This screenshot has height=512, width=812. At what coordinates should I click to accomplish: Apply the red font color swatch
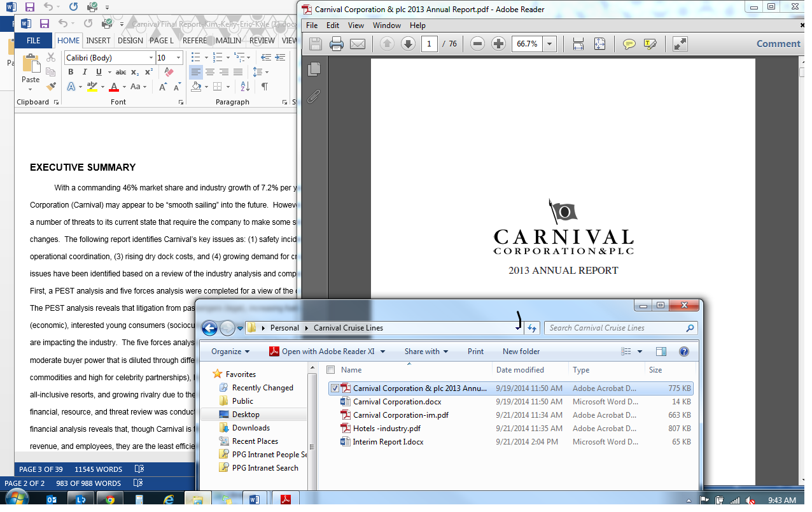[x=114, y=86]
